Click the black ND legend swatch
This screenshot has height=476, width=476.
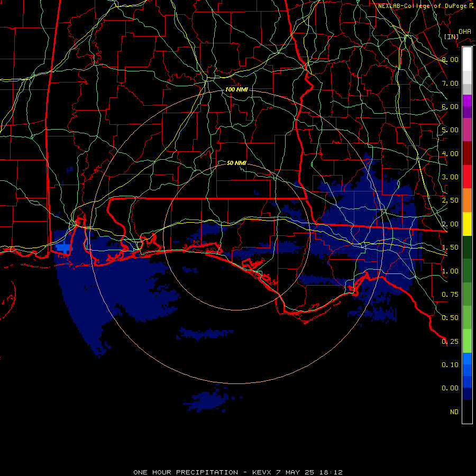pyautogui.click(x=467, y=411)
